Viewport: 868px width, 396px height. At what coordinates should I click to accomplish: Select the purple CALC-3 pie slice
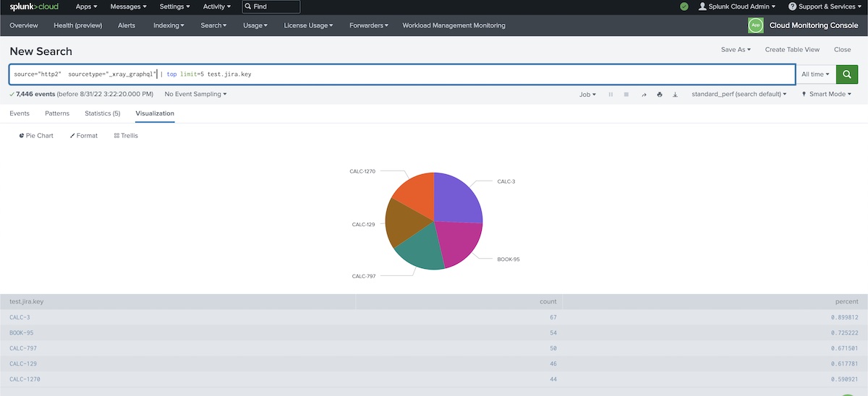(x=457, y=197)
